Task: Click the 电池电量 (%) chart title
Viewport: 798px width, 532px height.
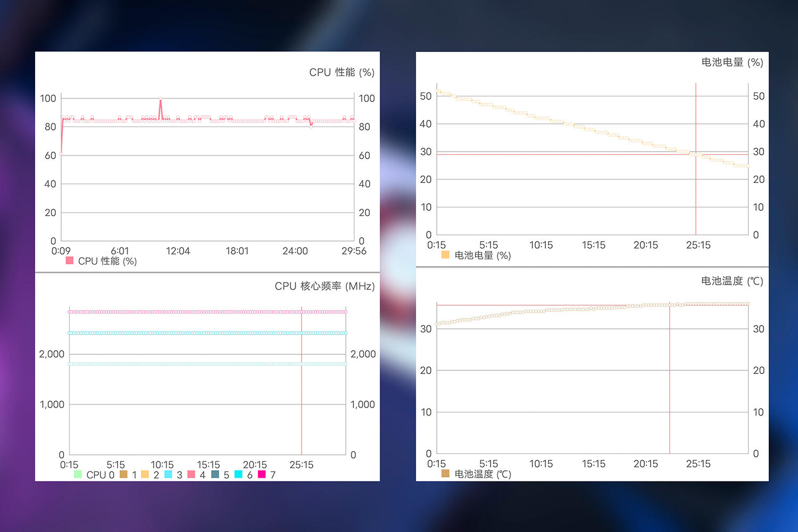Action: click(731, 62)
